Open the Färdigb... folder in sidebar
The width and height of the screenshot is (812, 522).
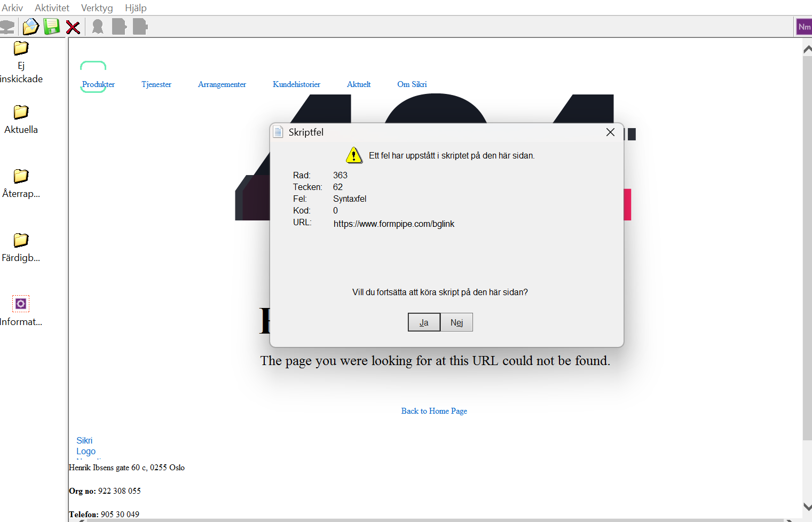21,240
